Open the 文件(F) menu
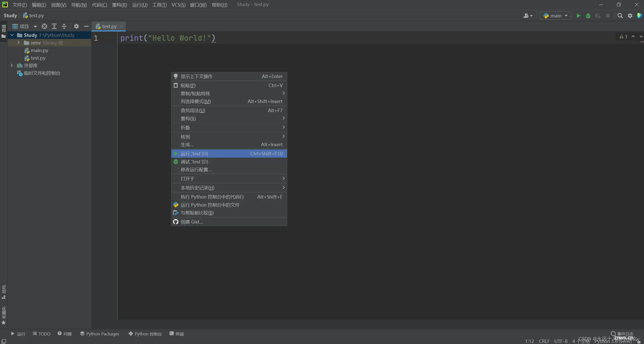 pyautogui.click(x=20, y=5)
